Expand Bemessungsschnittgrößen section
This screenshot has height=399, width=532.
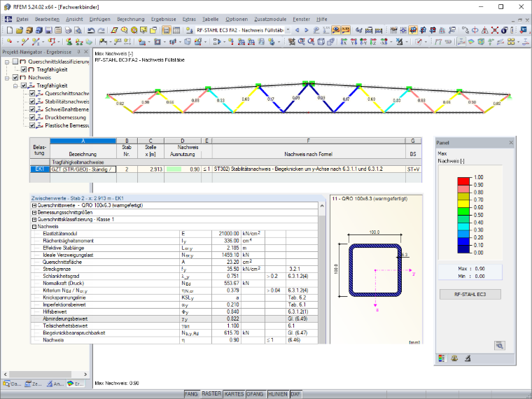tap(34, 213)
